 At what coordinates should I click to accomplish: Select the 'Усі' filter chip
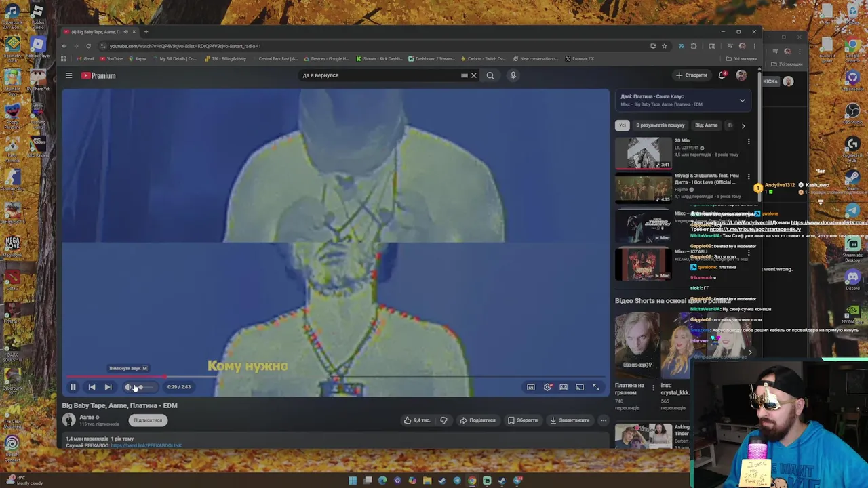(x=622, y=125)
